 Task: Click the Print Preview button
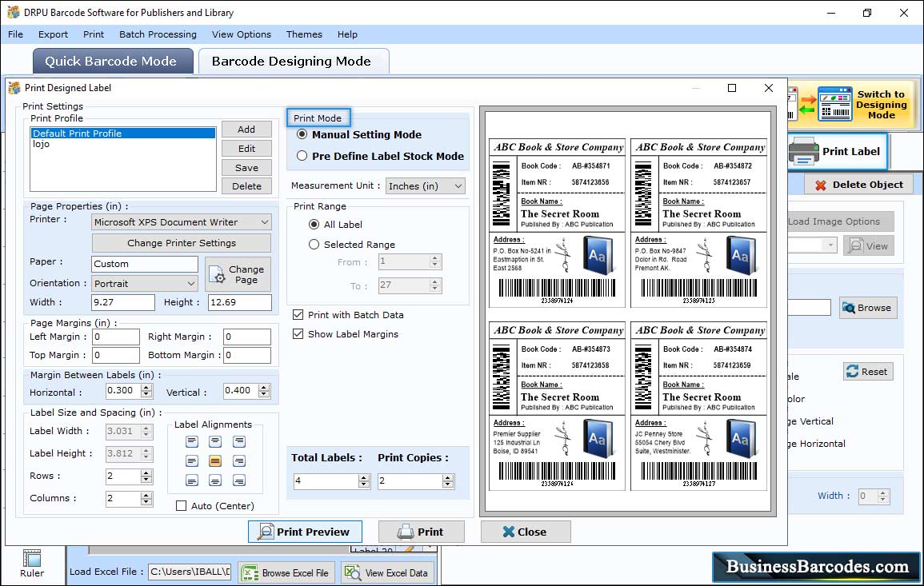click(306, 532)
